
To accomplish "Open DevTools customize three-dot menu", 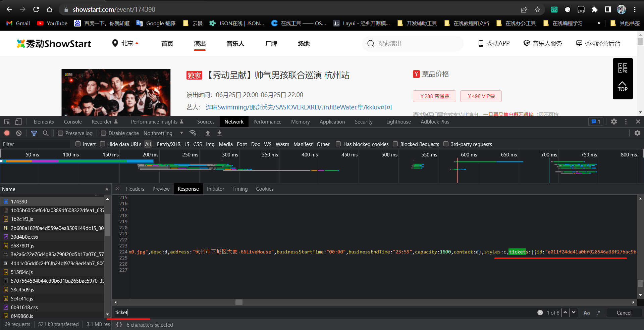I will [626, 122].
